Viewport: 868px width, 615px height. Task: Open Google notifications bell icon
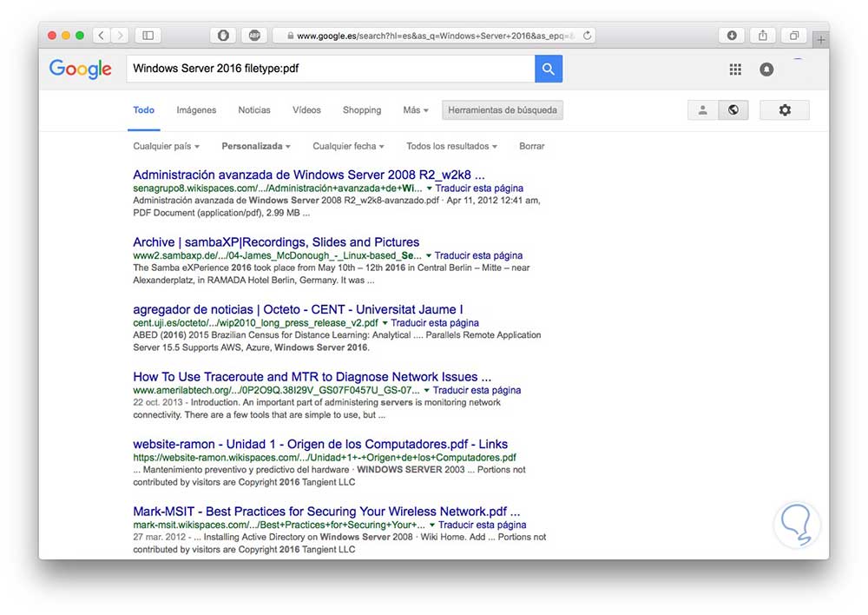click(766, 69)
